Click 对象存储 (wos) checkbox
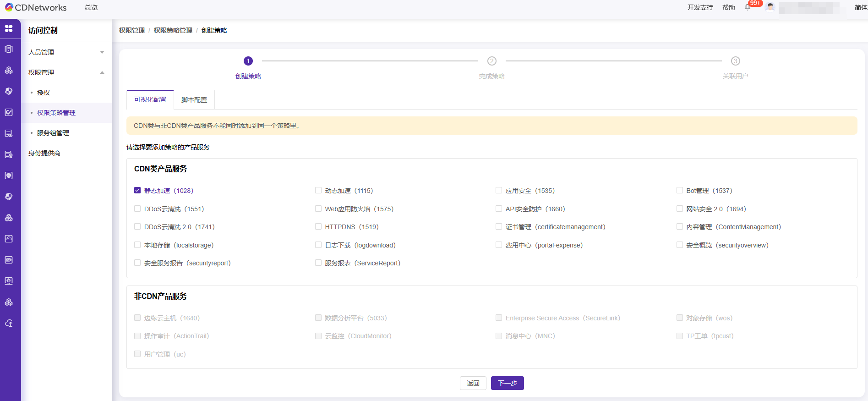 click(680, 318)
